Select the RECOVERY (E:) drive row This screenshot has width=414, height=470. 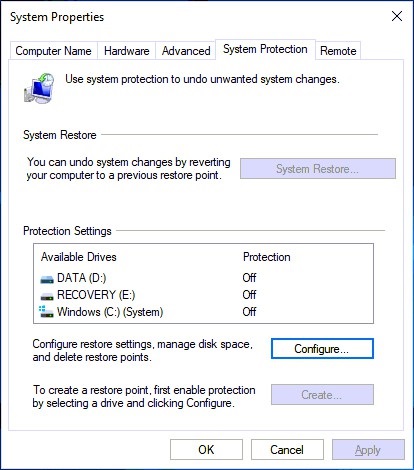point(203,295)
